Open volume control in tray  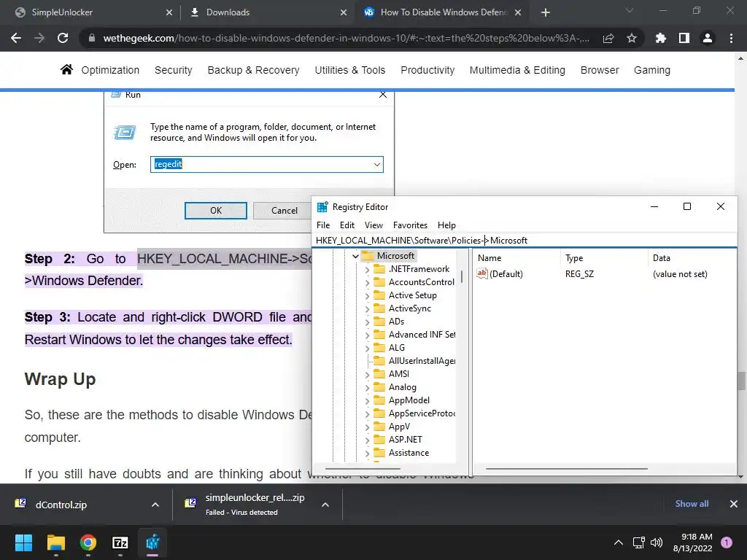tap(657, 542)
